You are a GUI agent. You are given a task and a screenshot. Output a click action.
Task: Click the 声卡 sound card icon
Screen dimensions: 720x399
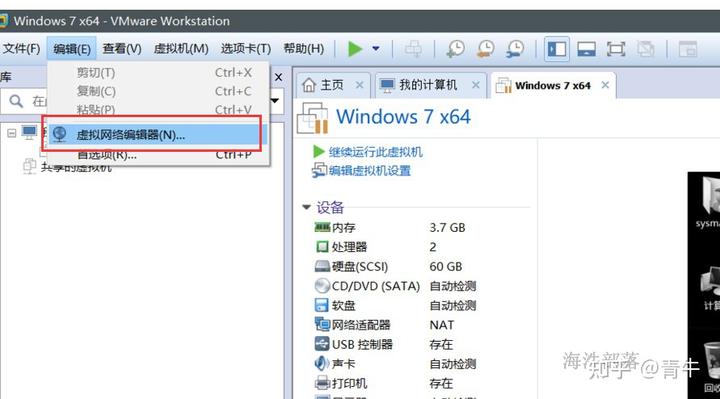point(321,363)
